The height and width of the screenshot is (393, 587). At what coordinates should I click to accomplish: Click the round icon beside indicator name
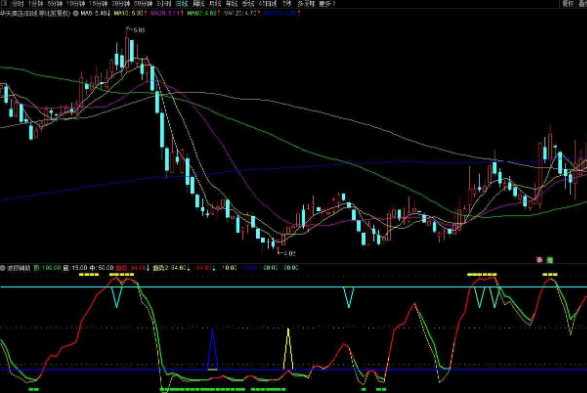click(3, 268)
